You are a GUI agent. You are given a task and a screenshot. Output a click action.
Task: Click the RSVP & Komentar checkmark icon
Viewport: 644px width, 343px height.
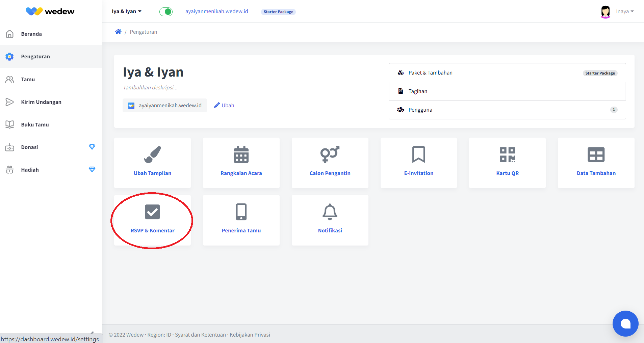coord(152,212)
